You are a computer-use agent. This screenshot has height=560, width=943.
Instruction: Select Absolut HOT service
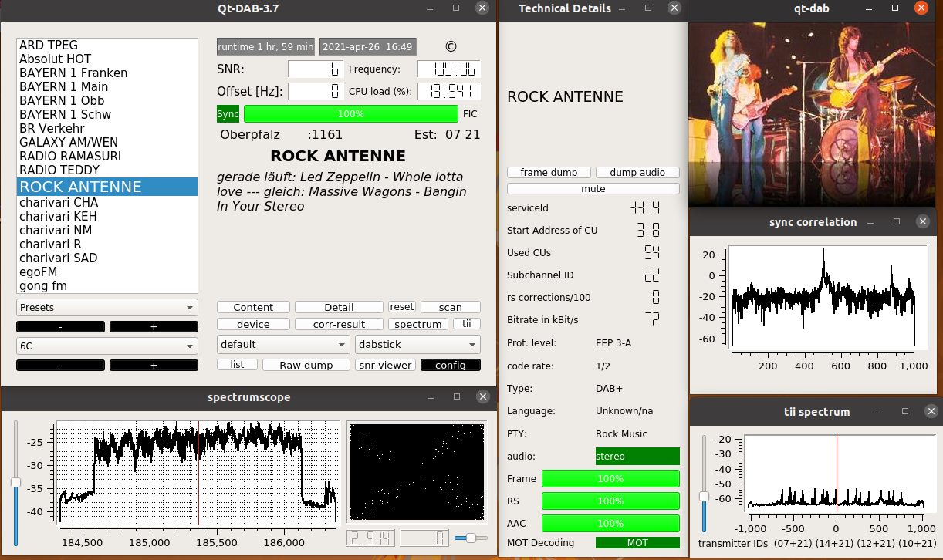[x=107, y=59]
